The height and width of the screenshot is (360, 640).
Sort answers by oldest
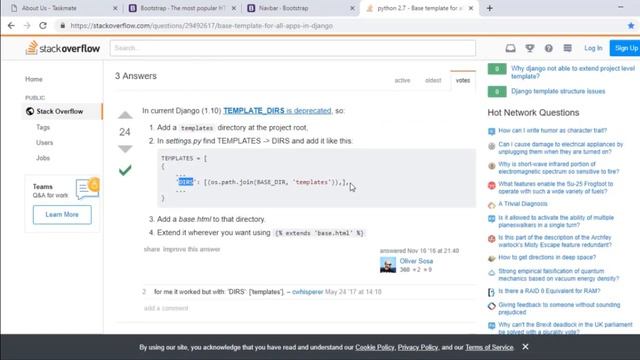pyautogui.click(x=433, y=80)
